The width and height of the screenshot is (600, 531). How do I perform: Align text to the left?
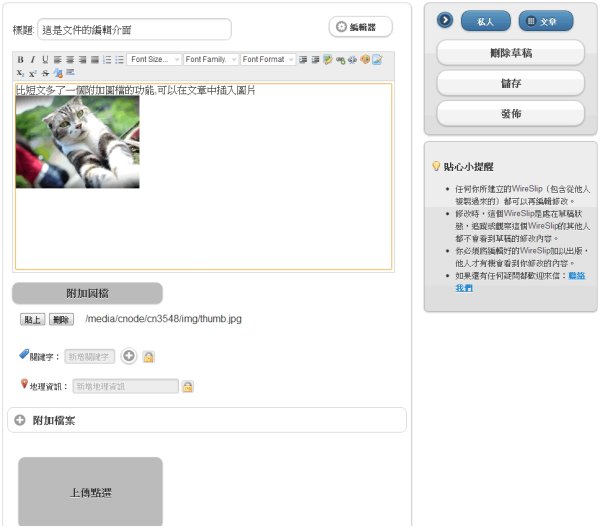(x=57, y=60)
